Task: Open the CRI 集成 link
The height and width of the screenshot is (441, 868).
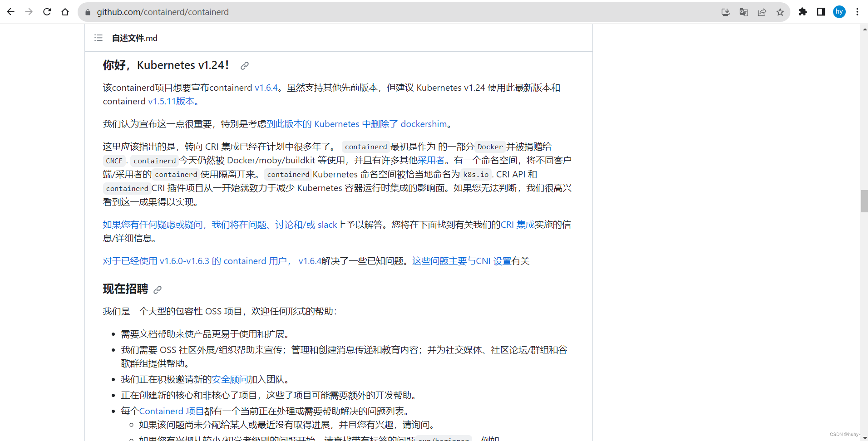Action: click(x=518, y=225)
